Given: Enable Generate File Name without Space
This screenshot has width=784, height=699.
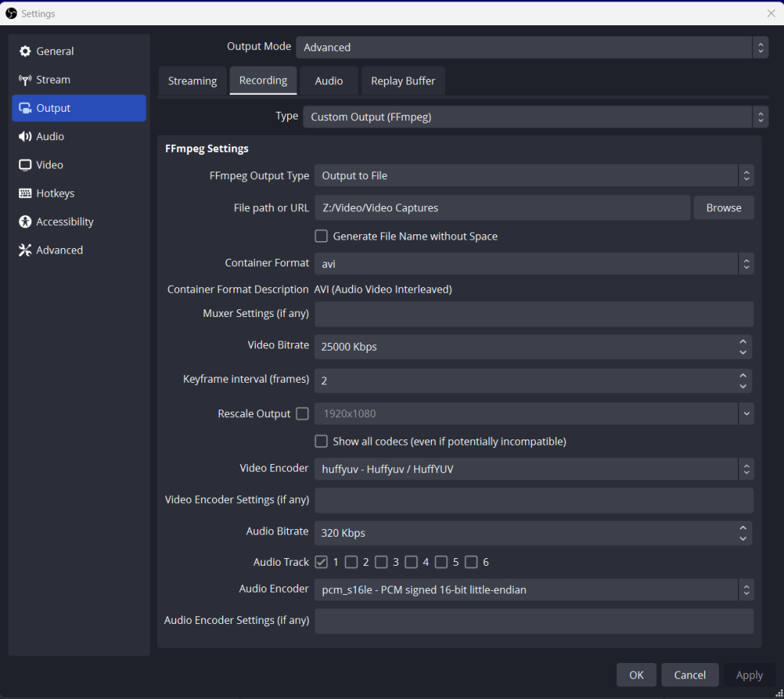Looking at the screenshot, I should [322, 236].
